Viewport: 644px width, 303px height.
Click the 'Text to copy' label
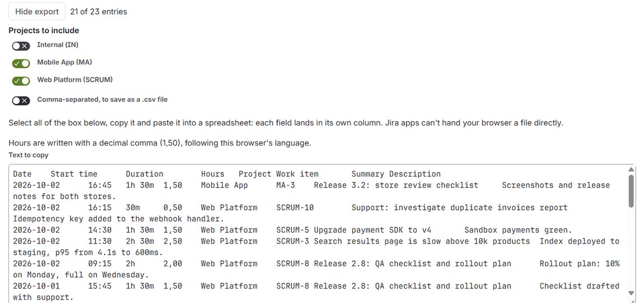coord(29,155)
